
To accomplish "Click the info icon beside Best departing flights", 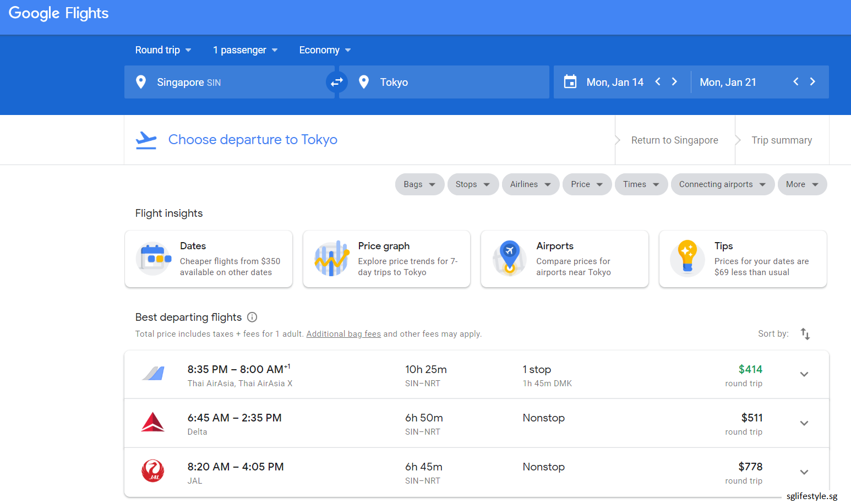I will click(252, 317).
